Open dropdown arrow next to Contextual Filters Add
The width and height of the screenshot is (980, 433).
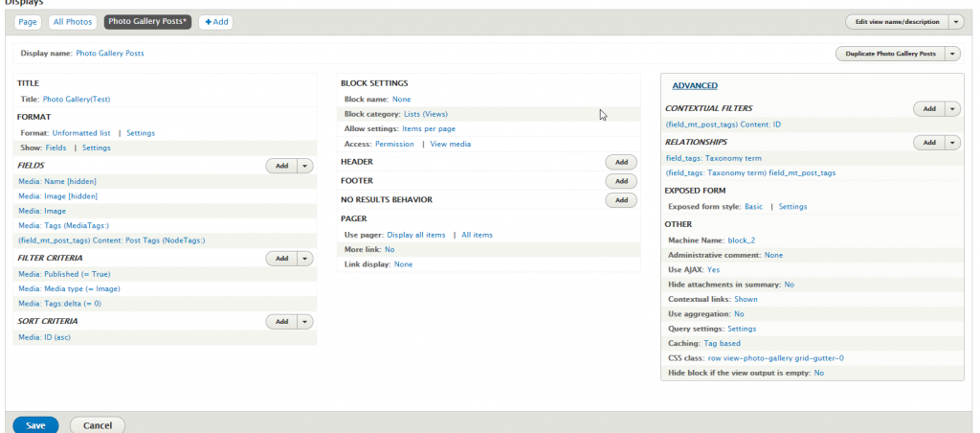coord(952,109)
